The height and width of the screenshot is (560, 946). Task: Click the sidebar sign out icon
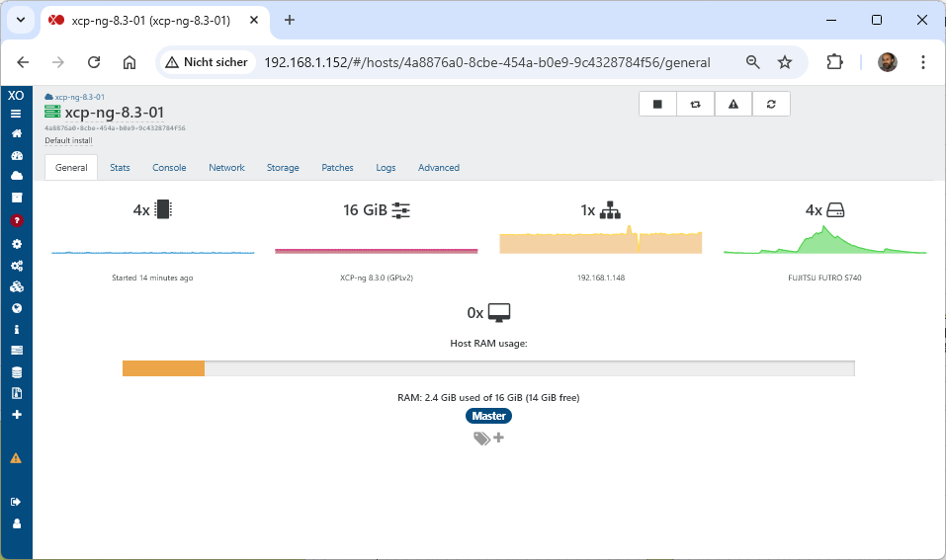[x=16, y=502]
